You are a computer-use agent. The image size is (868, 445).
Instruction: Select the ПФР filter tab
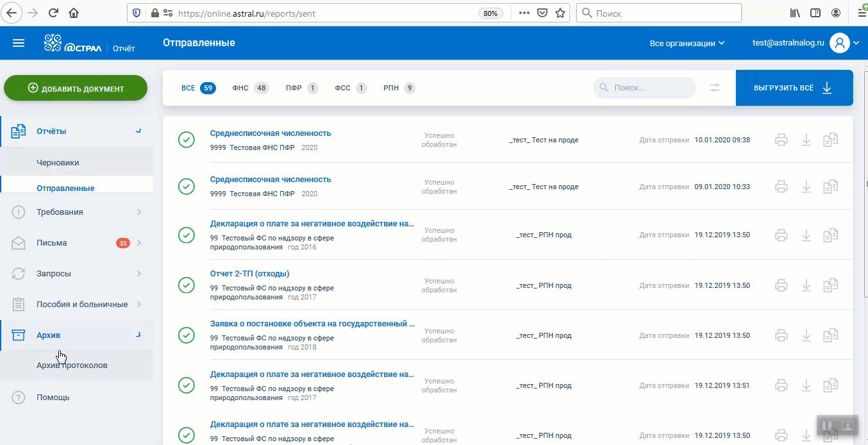(302, 88)
